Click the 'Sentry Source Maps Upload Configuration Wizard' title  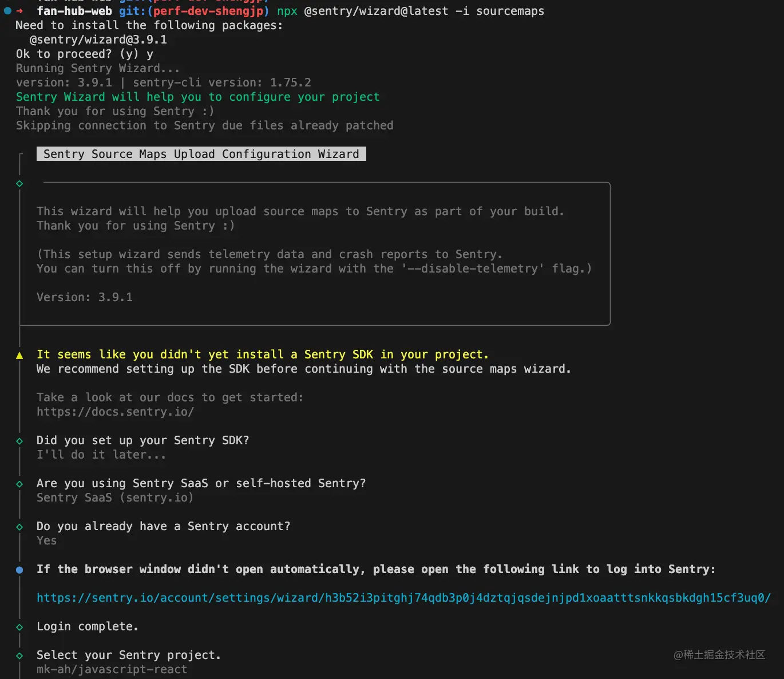coord(201,154)
